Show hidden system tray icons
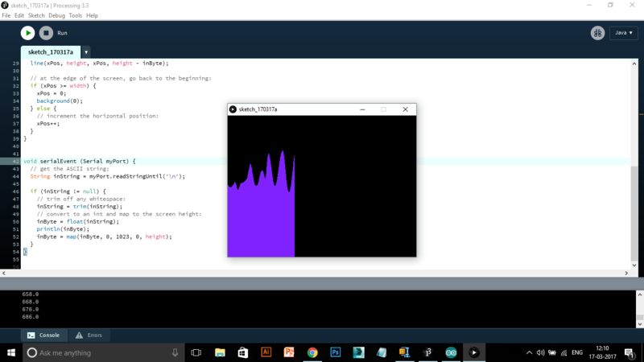 point(529,352)
